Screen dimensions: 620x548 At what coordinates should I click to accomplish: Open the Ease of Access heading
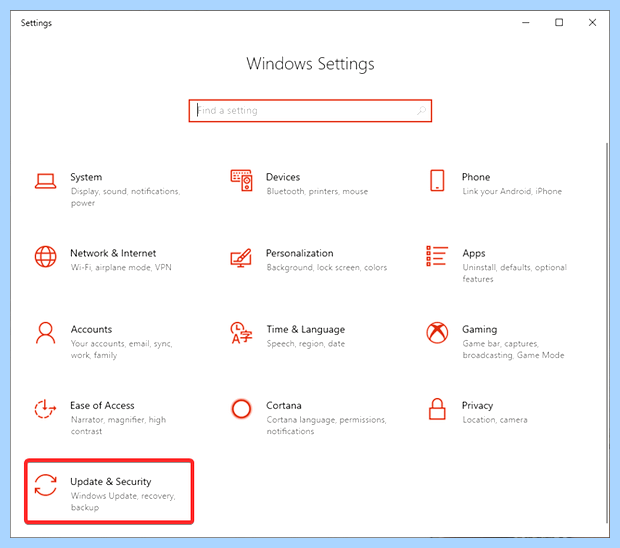[x=102, y=405]
